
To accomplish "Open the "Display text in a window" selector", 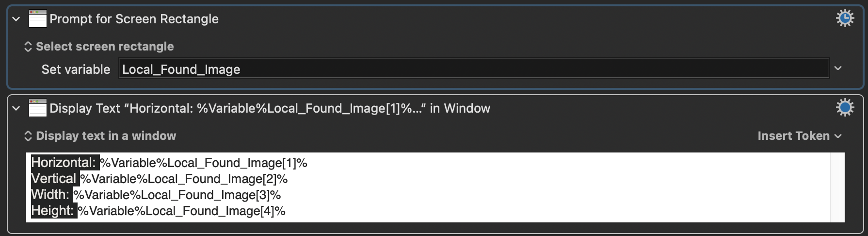I will pyautogui.click(x=100, y=136).
